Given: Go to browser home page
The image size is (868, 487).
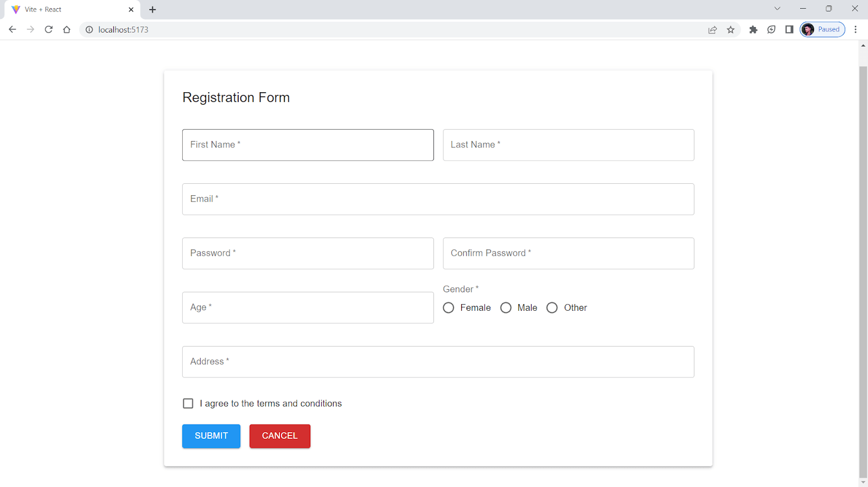Looking at the screenshot, I should pyautogui.click(x=67, y=30).
